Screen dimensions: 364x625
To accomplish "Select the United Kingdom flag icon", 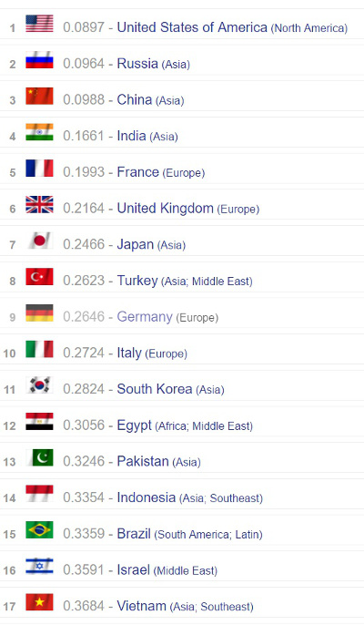I will coord(39,204).
